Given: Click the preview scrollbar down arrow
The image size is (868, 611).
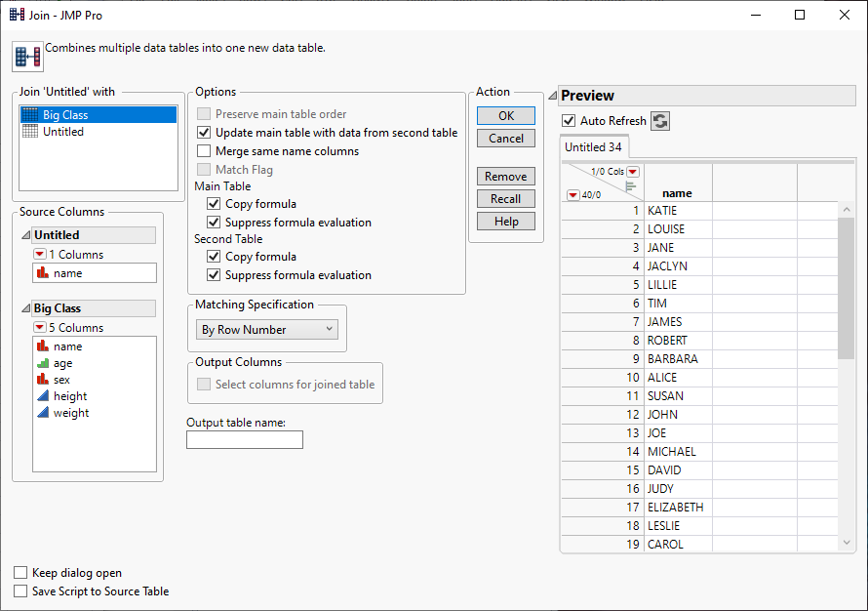Looking at the screenshot, I should [846, 543].
